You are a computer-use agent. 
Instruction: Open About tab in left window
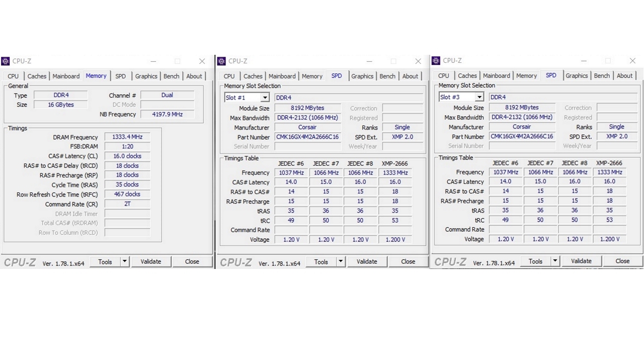[194, 76]
